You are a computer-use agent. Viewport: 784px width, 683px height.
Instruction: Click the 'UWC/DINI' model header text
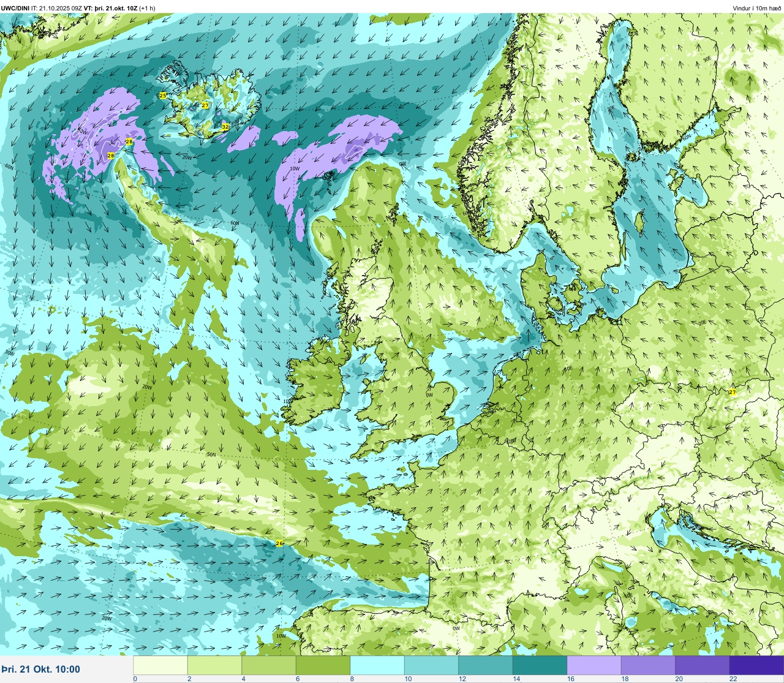pos(15,9)
